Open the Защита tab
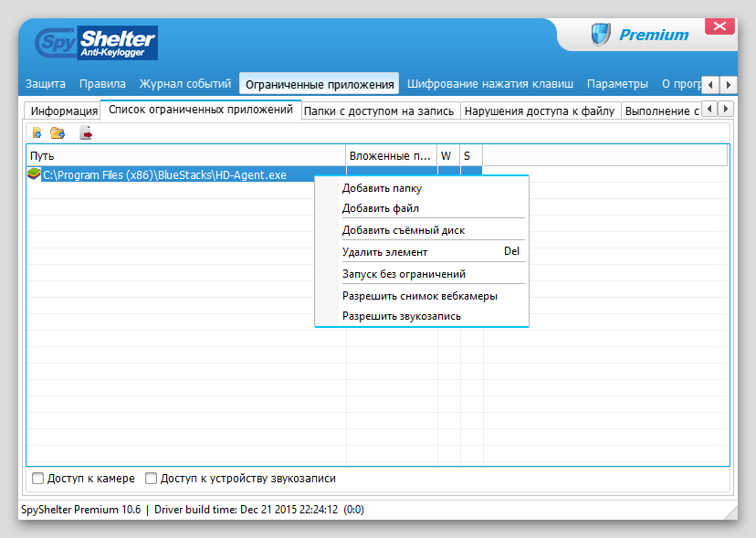The height and width of the screenshot is (538, 756). pos(46,84)
